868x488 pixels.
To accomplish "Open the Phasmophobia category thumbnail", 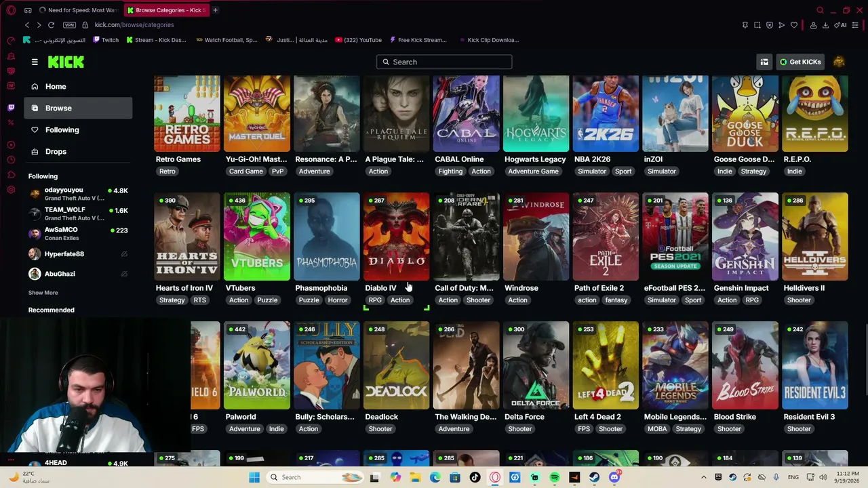I will point(327,237).
